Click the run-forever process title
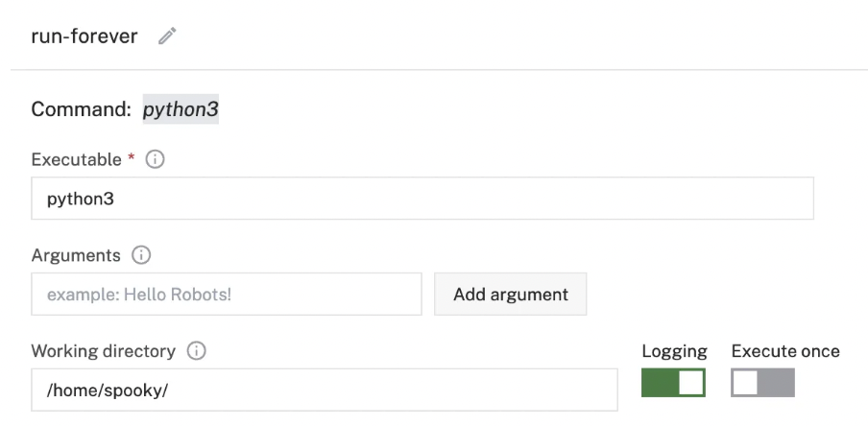Screen dimensions: 868x426 click(84, 36)
